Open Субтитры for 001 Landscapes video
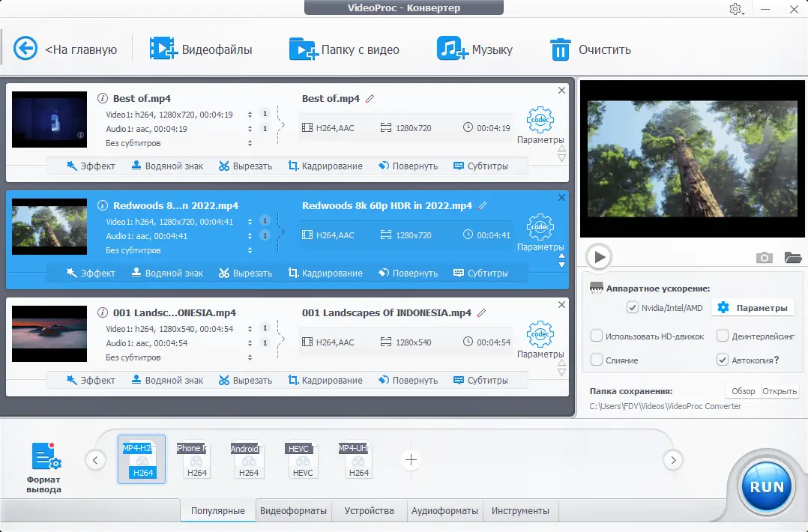The width and height of the screenshot is (808, 532). [480, 380]
